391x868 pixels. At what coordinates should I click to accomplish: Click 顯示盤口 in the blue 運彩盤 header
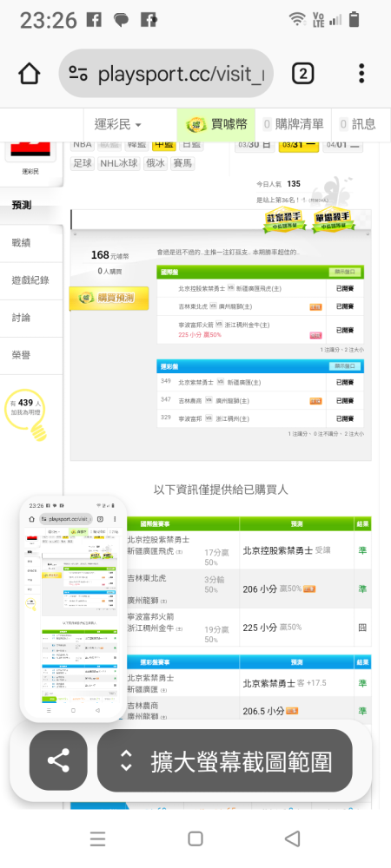click(x=345, y=366)
